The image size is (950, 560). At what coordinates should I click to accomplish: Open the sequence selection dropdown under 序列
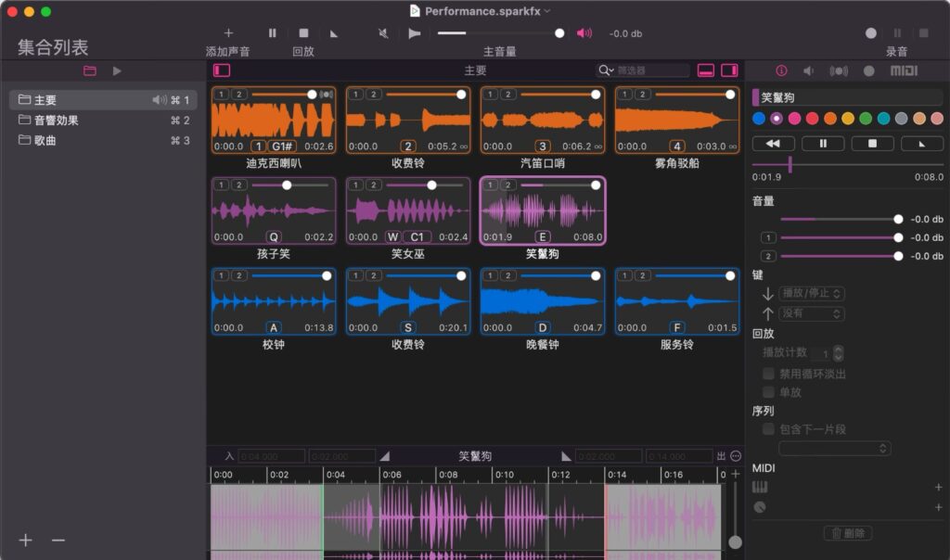point(834,448)
